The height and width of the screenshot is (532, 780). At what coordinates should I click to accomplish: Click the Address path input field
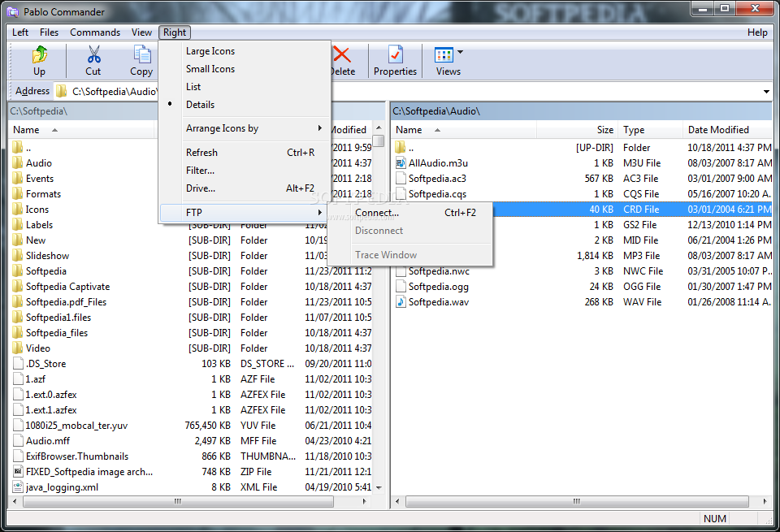pyautogui.click(x=413, y=92)
